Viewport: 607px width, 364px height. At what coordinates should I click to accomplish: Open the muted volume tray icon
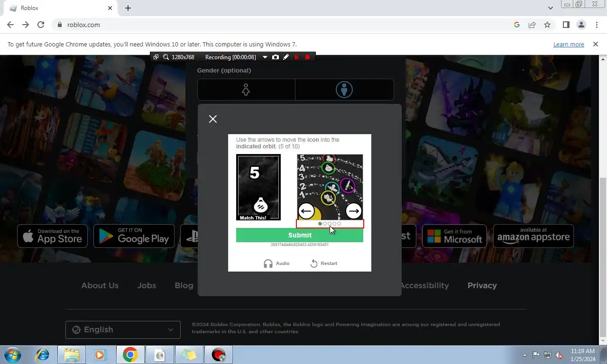point(559,355)
